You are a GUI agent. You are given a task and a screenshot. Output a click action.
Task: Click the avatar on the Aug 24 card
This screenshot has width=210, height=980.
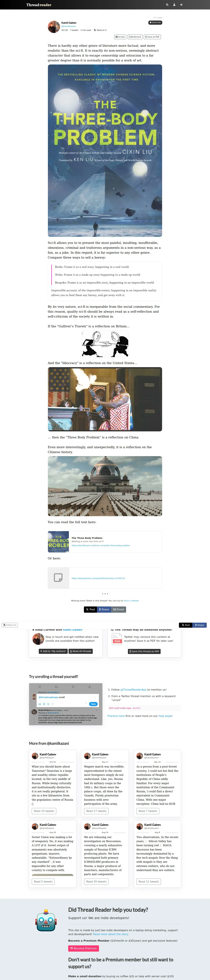[x=87, y=826]
